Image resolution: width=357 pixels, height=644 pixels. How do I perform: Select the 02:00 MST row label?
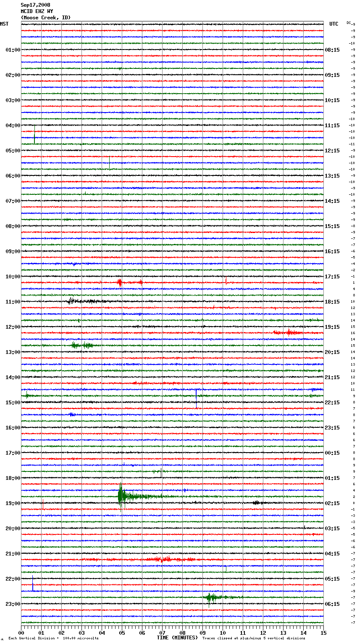tap(13, 75)
